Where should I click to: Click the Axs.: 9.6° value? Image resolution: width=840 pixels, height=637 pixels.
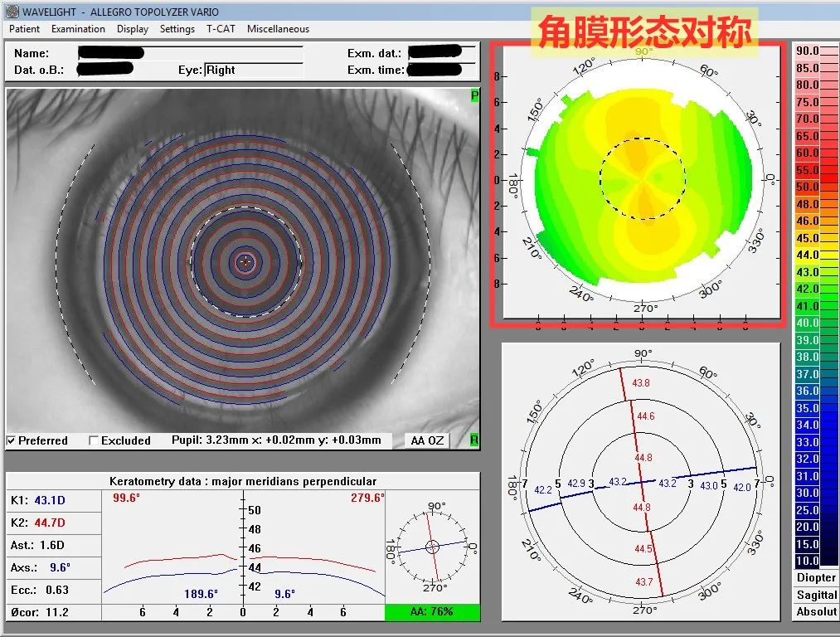[60, 567]
